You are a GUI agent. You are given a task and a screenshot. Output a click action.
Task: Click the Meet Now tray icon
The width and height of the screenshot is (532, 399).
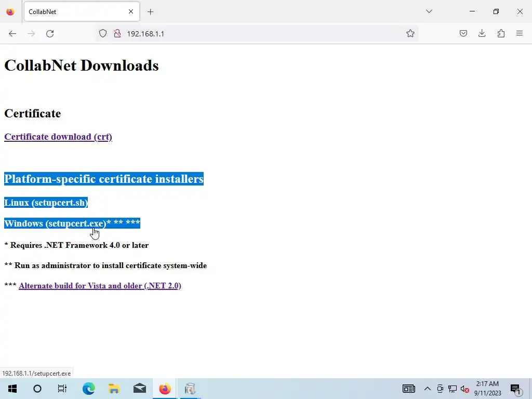[440, 389]
